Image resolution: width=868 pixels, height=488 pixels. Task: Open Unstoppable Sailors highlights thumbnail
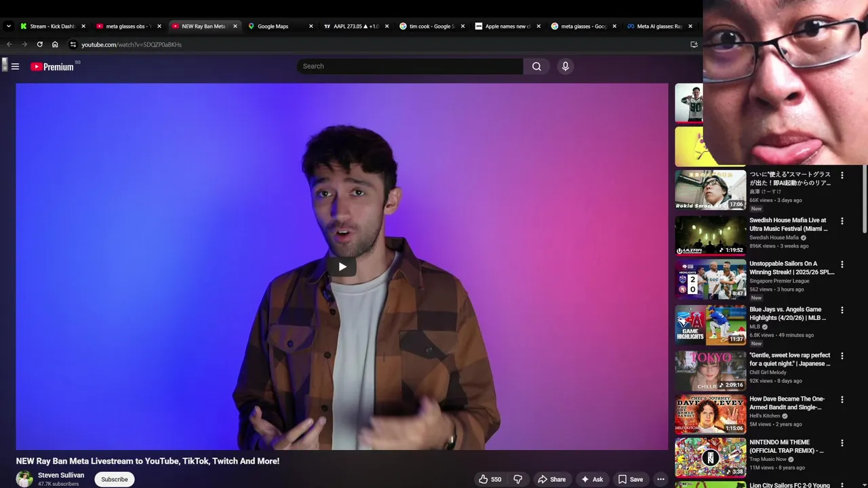pyautogui.click(x=710, y=279)
